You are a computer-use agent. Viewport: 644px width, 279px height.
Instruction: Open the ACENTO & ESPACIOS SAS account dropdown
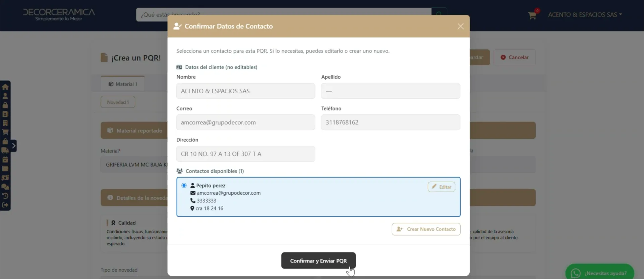click(x=585, y=15)
